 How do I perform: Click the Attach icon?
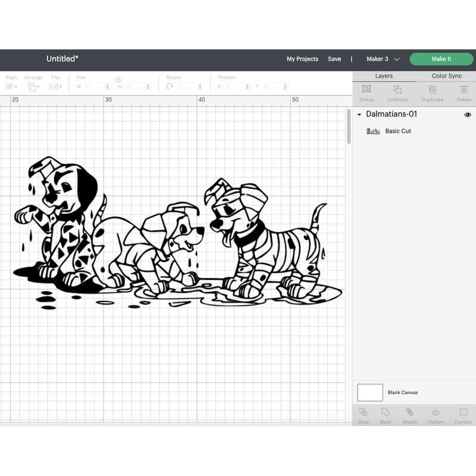pyautogui.click(x=409, y=415)
